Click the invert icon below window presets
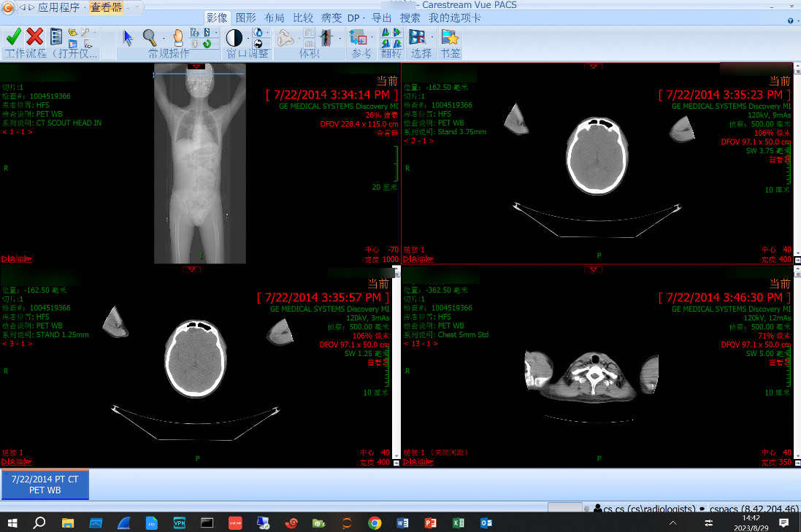This screenshot has width=801, height=532. [x=258, y=44]
